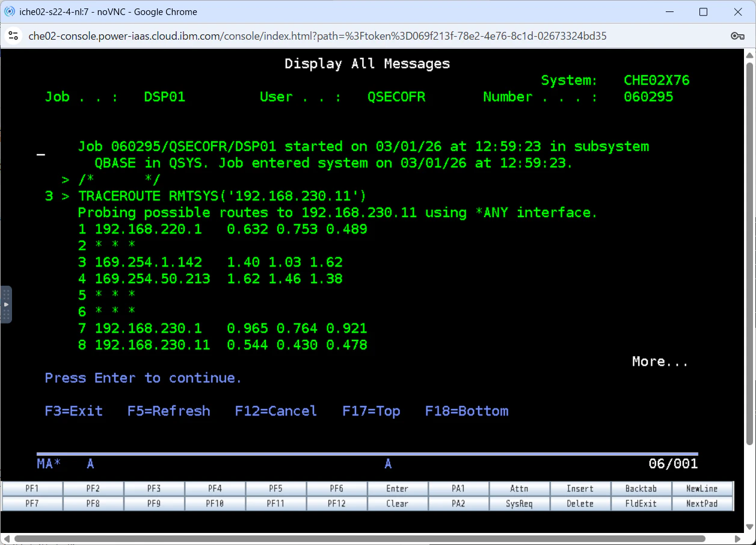756x545 pixels.
Task: Click the MA* status indicator
Action: point(49,464)
